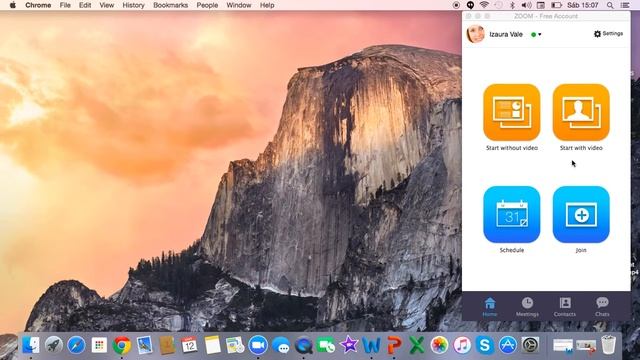Open Skype from the Dock

tap(484, 345)
